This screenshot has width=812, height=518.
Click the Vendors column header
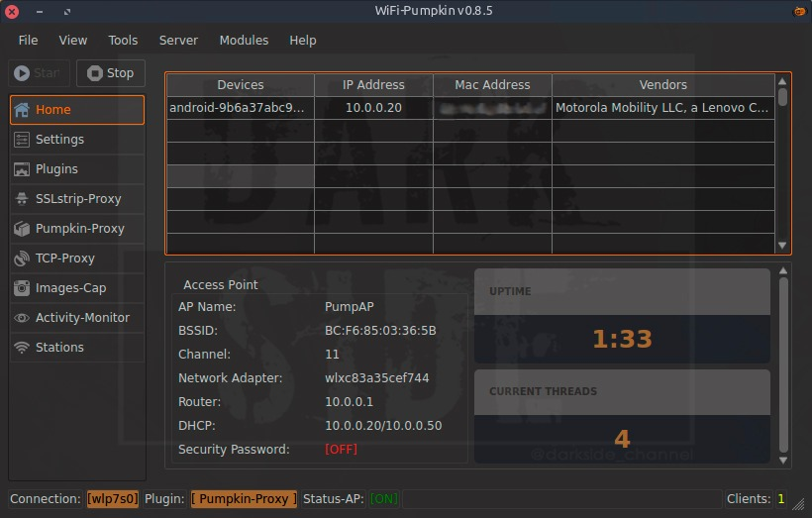click(662, 85)
